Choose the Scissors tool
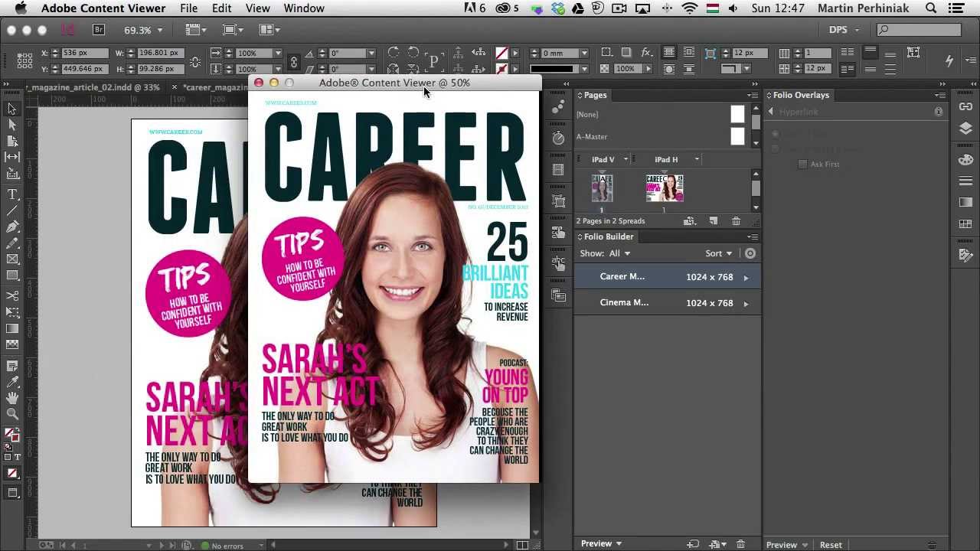The width and height of the screenshot is (980, 551). [12, 295]
